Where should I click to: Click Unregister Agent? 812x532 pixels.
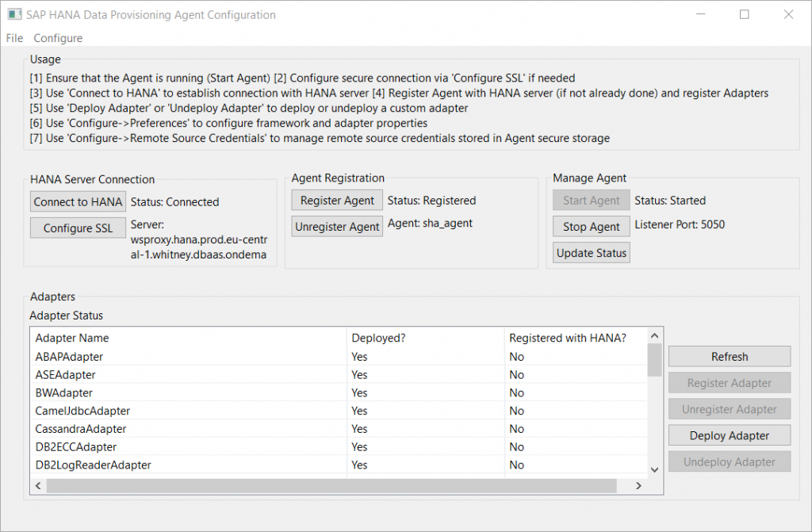pos(337,227)
